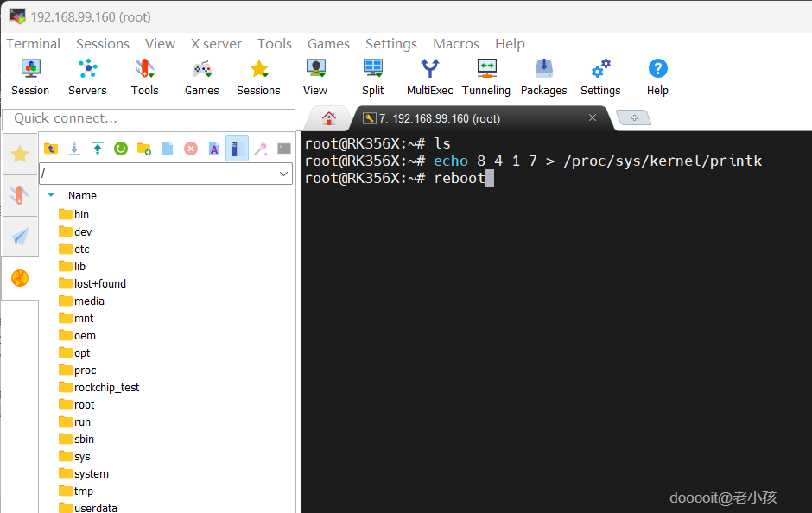Click the terminal icon in SFTP toolbar

click(x=284, y=149)
